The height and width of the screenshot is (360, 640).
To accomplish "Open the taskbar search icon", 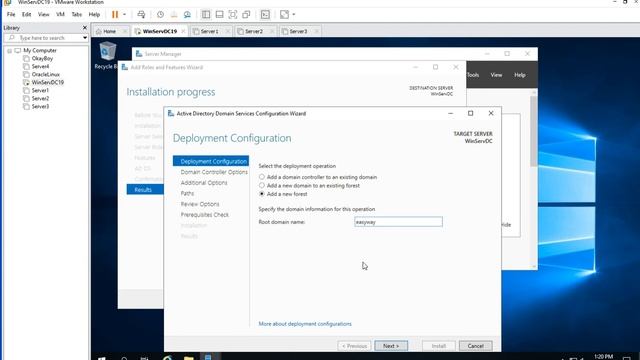I will [x=124, y=358].
